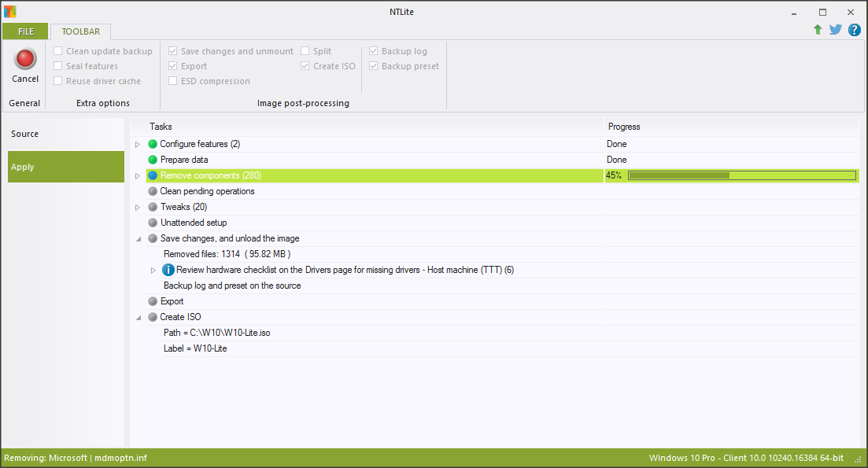868x468 pixels.
Task: Click the 45% Remove components progress bar
Action: tap(741, 175)
